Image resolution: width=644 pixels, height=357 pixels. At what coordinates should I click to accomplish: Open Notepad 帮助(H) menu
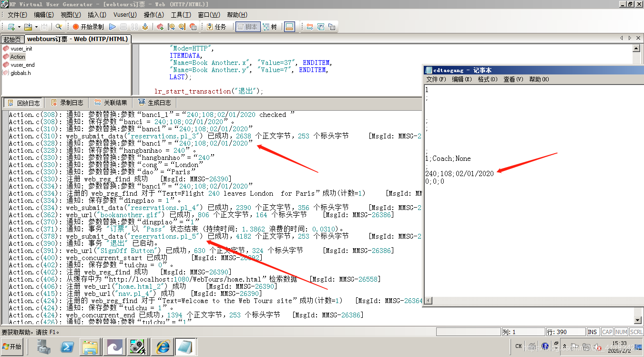pos(539,79)
